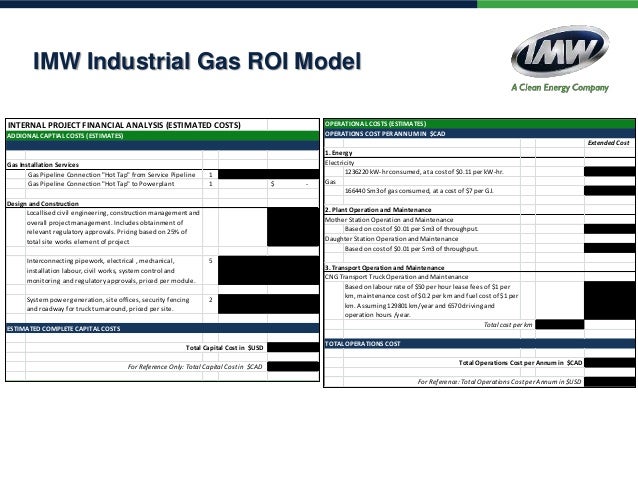Click 'Interconnecting pipework, electrical' description cell
The width and height of the screenshot is (638, 479).
[111, 271]
